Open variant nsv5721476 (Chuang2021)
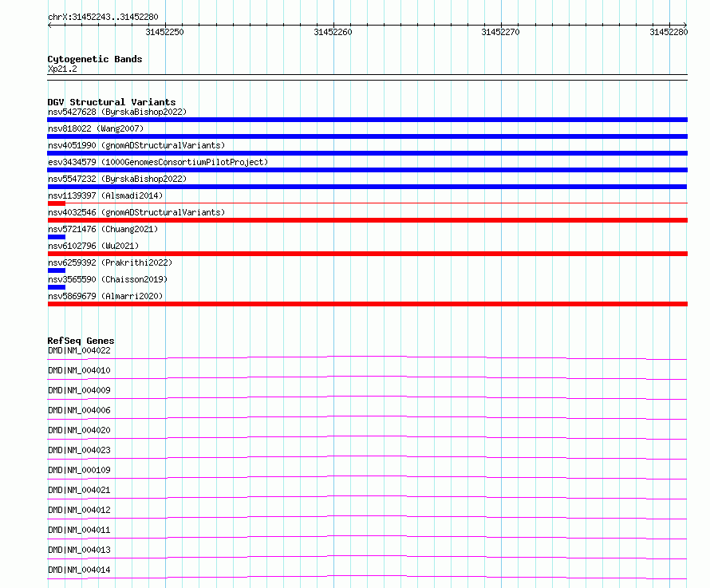 (103, 229)
